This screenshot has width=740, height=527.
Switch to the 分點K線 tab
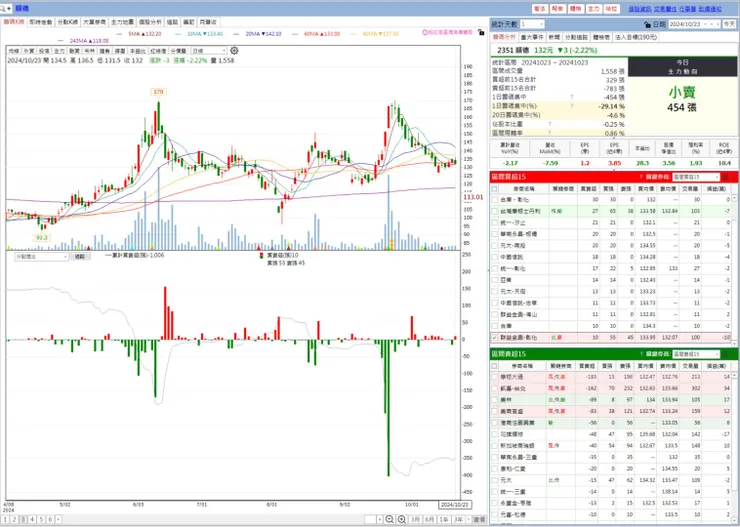point(67,22)
